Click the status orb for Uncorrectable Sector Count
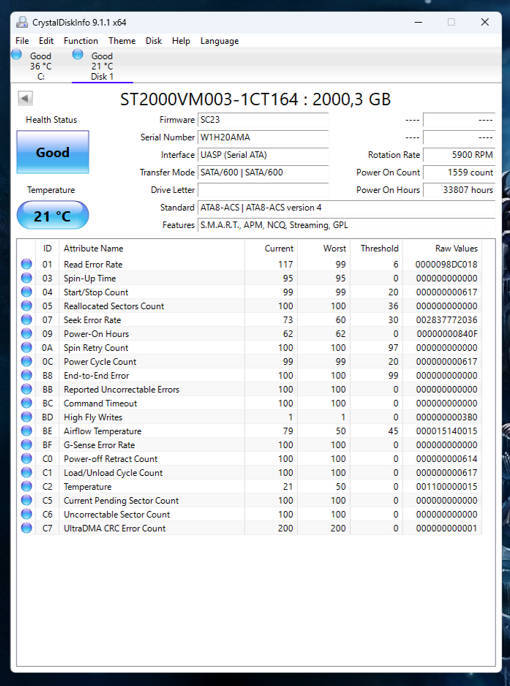Image resolution: width=510 pixels, height=686 pixels. coord(27,514)
